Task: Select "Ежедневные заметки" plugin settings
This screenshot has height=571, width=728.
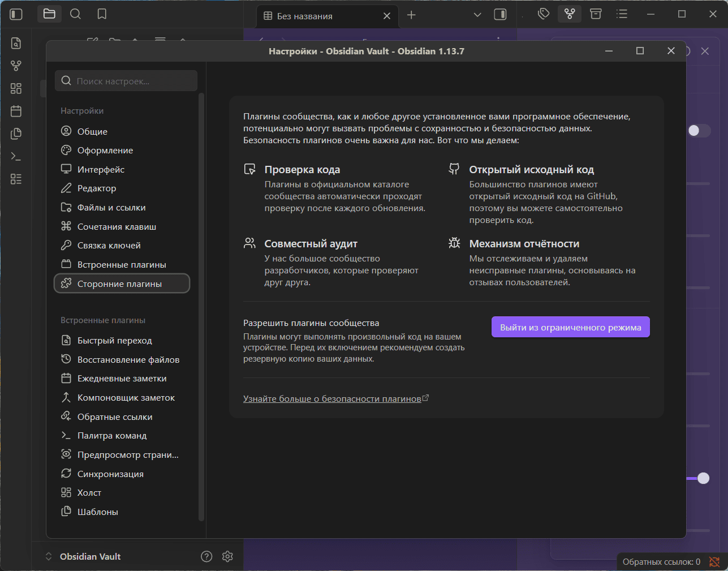Action: (x=122, y=379)
